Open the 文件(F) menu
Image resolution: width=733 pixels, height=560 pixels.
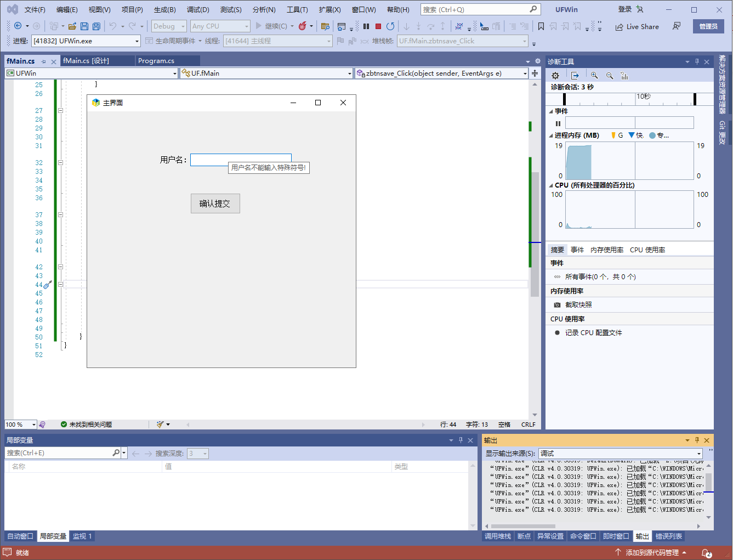pos(35,9)
